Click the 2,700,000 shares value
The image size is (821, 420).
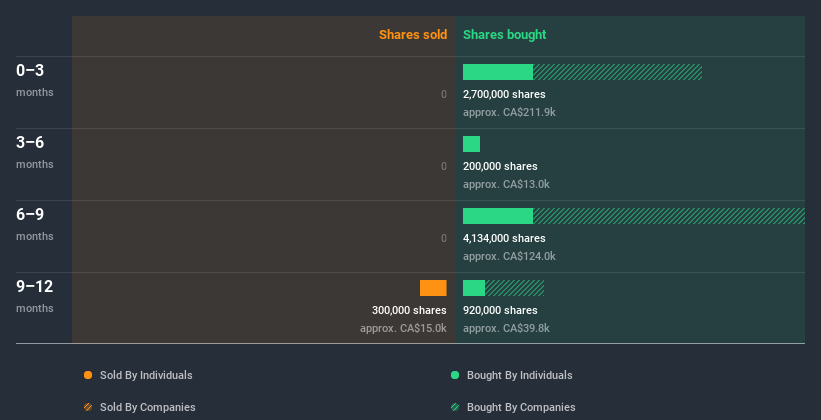coord(504,94)
